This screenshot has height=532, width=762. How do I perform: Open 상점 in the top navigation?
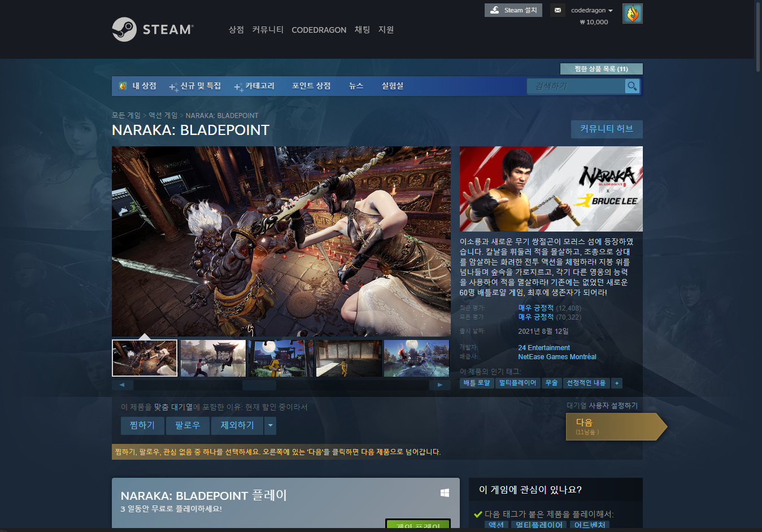pos(236,29)
